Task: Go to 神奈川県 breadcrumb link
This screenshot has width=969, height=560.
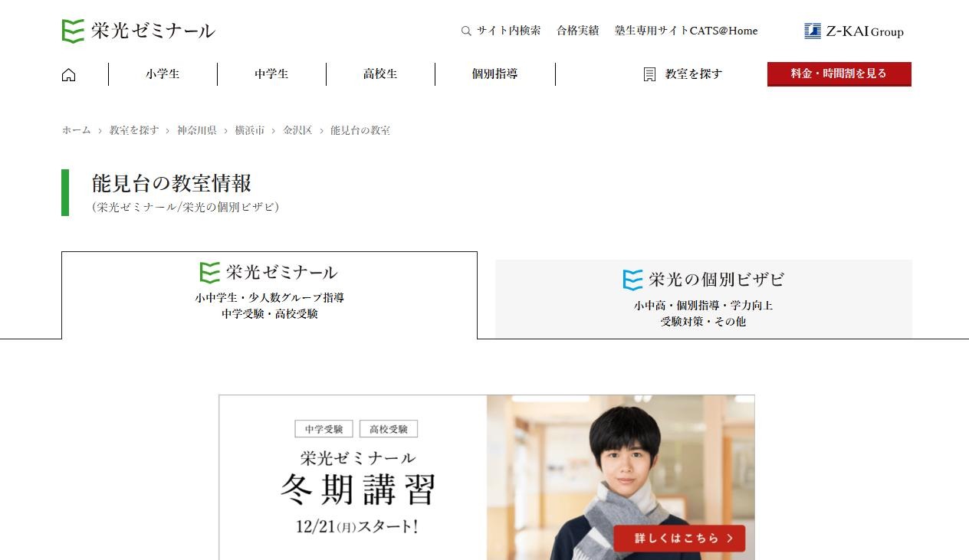Action: click(196, 130)
